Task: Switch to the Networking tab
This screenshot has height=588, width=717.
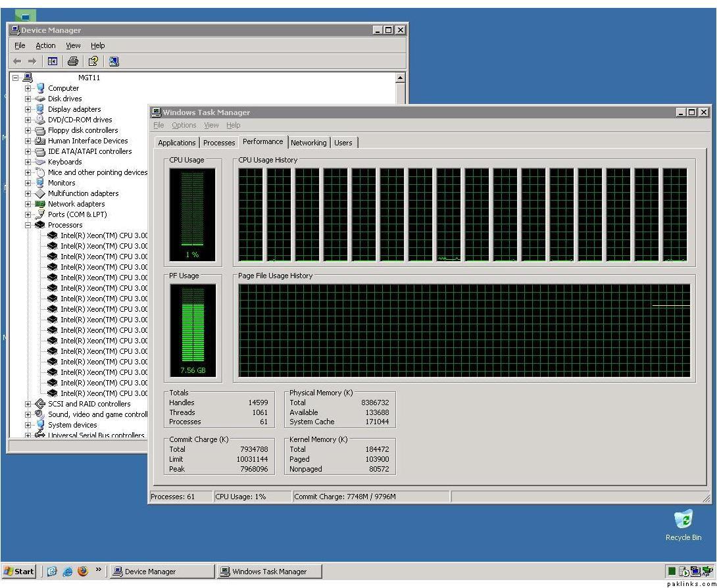Action: (309, 143)
